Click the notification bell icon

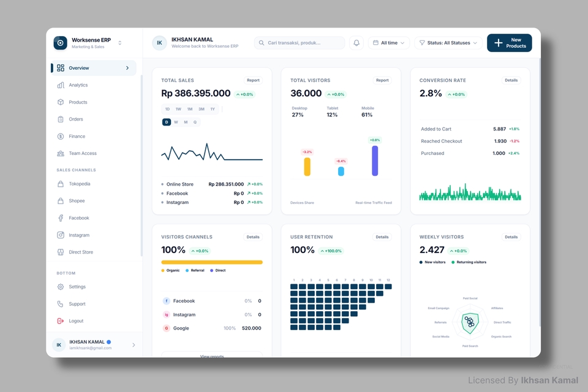356,43
